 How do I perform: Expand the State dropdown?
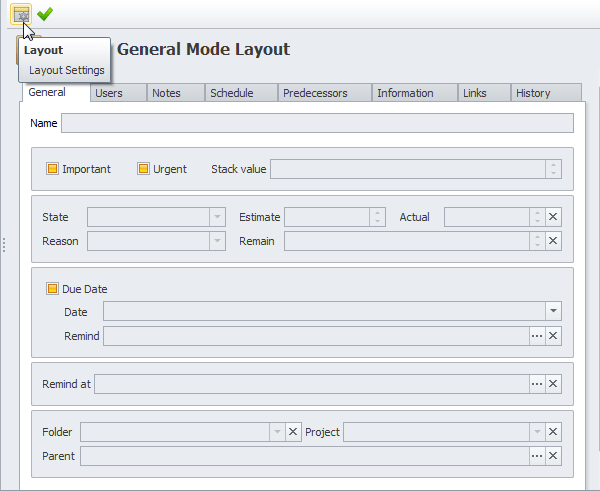[217, 217]
